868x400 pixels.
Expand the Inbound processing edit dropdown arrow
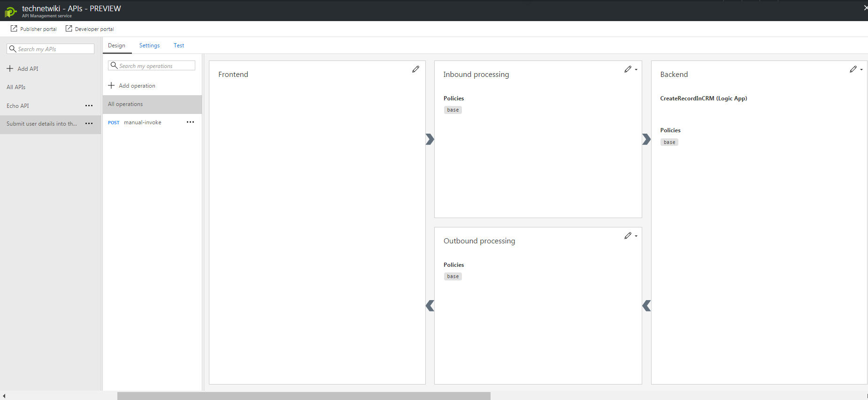coord(636,69)
